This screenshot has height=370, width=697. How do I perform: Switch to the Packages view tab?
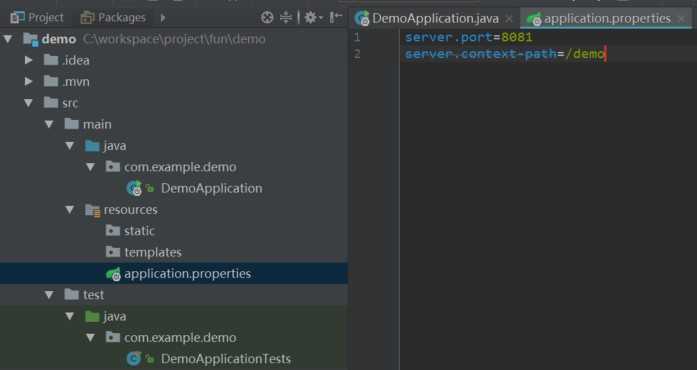[113, 18]
